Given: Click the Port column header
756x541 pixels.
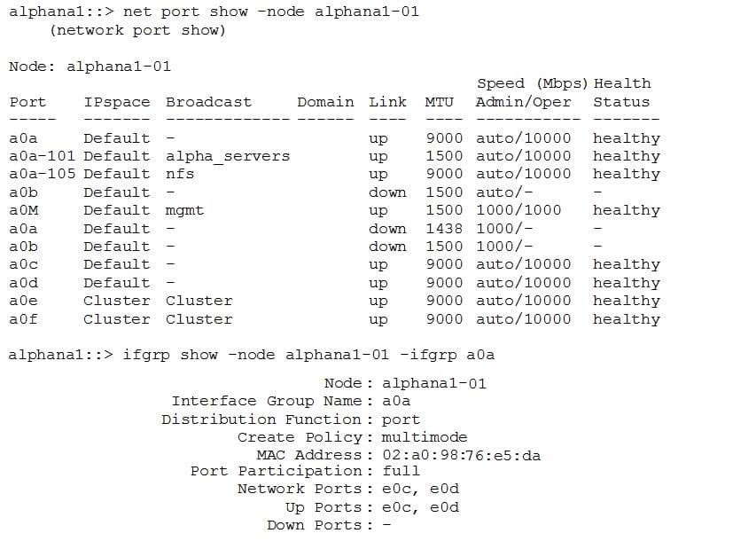Looking at the screenshot, I should pos(27,102).
